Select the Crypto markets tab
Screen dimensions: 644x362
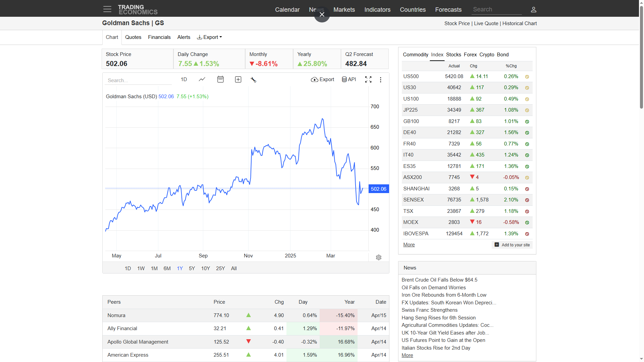(487, 55)
